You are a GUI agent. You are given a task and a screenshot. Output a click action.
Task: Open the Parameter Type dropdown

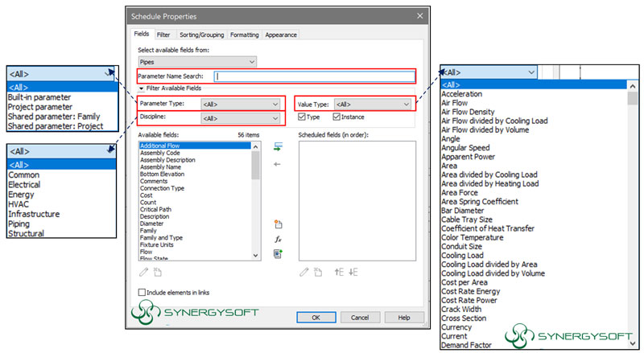[240, 104]
